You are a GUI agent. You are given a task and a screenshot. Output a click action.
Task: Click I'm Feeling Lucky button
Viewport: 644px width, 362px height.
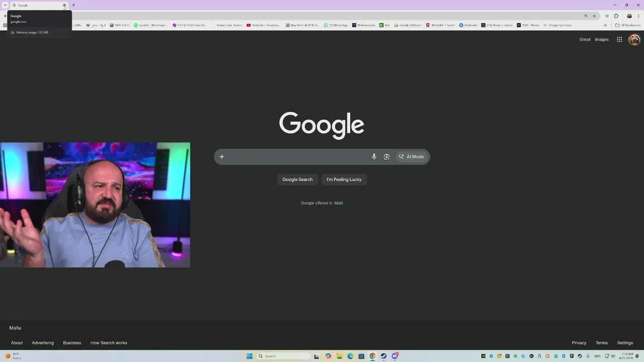tap(344, 179)
